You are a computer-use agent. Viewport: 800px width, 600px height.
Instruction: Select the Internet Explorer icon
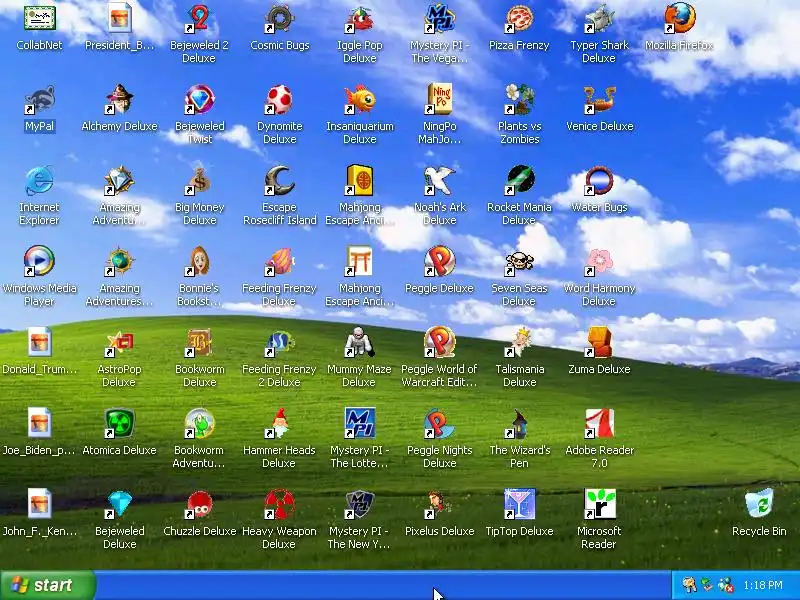click(x=39, y=181)
